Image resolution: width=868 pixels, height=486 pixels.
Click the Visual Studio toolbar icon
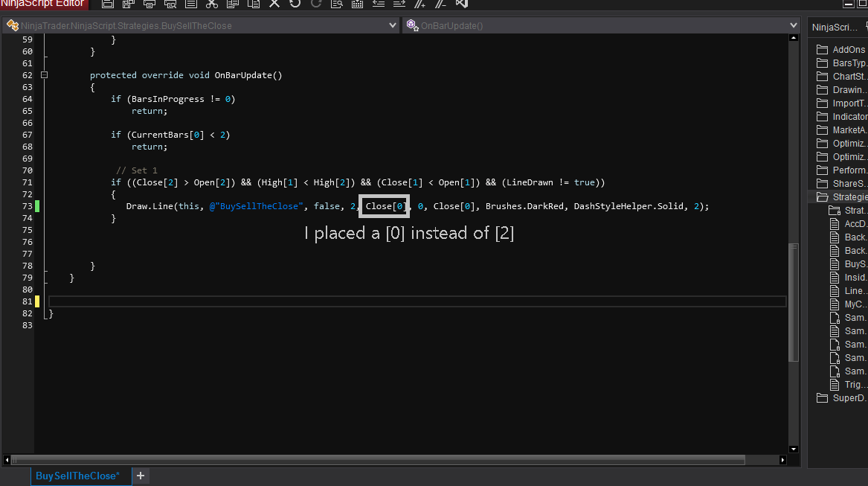pyautogui.click(x=462, y=3)
